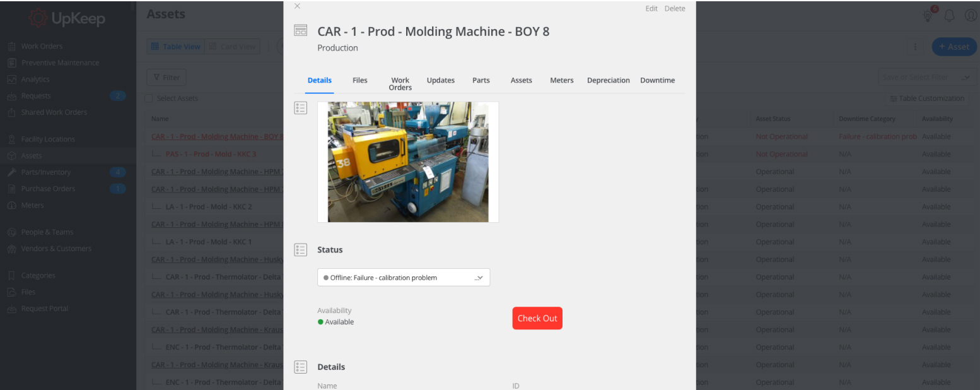Open the Depreciation tab
This screenshot has width=980, height=390.
[x=609, y=80]
